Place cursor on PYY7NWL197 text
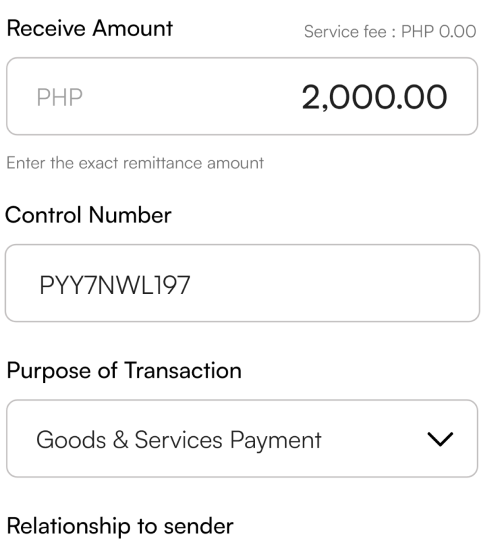 (115, 286)
